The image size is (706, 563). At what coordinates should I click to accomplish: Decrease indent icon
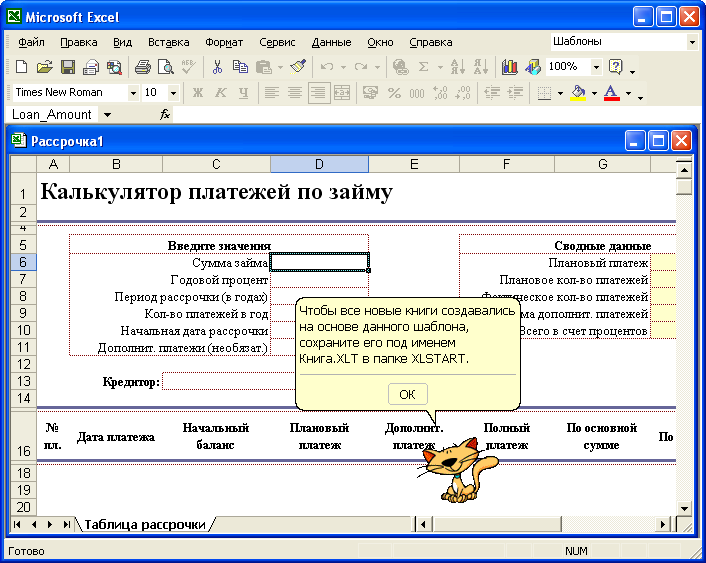tap(492, 93)
